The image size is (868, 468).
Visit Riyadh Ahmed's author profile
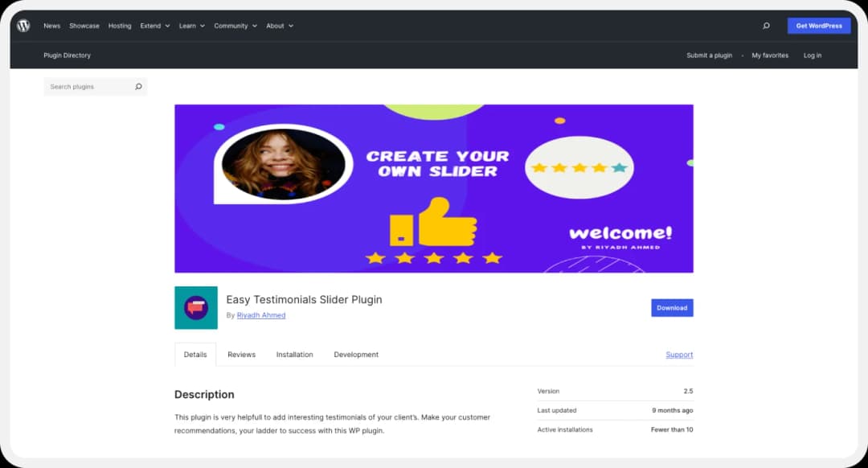260,314
